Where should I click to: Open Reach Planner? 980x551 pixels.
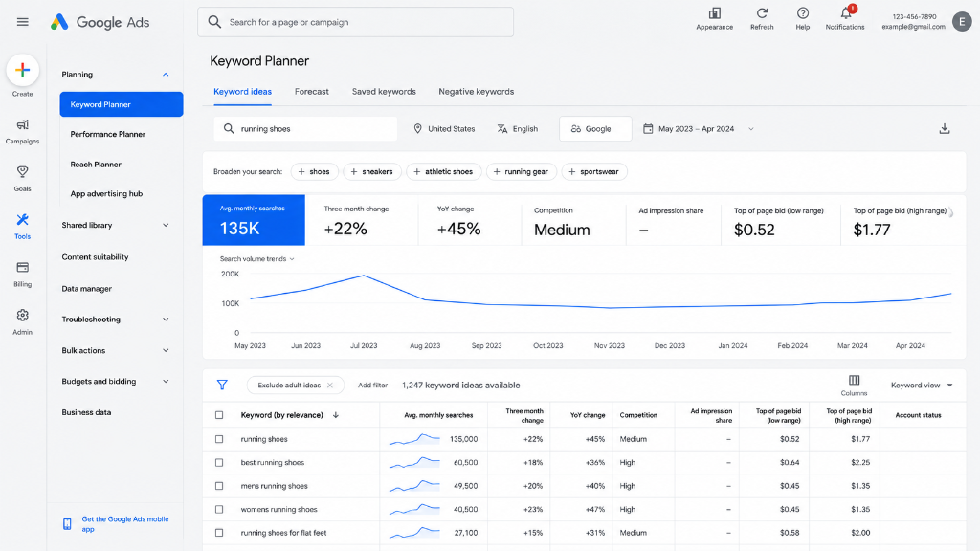click(96, 165)
